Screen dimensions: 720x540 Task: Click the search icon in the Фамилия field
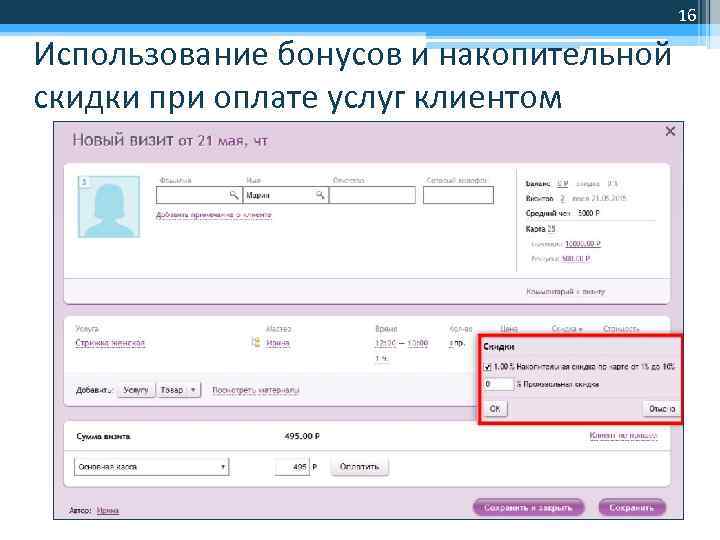click(x=234, y=195)
